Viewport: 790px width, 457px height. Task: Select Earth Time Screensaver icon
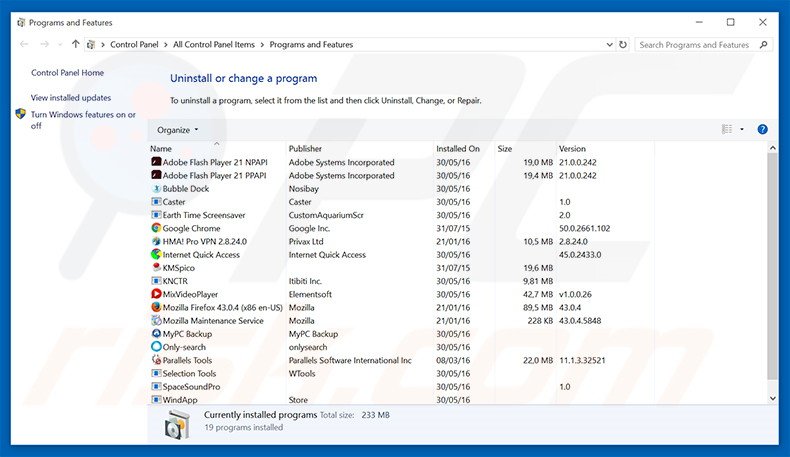pyautogui.click(x=156, y=215)
